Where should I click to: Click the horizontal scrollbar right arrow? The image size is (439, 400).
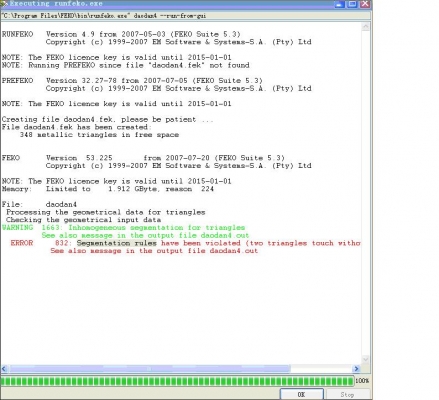356,368
